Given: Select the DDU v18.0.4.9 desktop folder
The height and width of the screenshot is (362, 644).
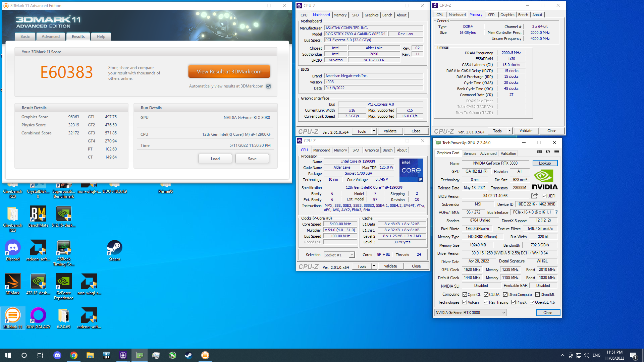Looking at the screenshot, I should (x=115, y=188).
